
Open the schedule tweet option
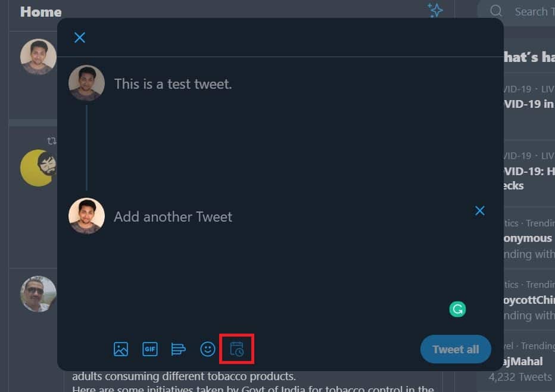pyautogui.click(x=236, y=349)
